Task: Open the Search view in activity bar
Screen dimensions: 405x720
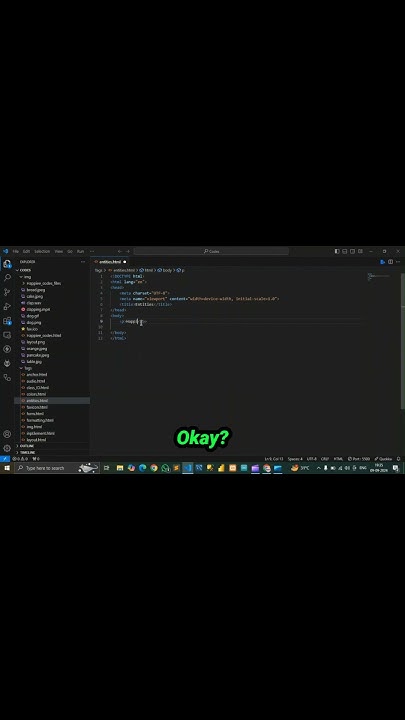Action: coord(7,278)
